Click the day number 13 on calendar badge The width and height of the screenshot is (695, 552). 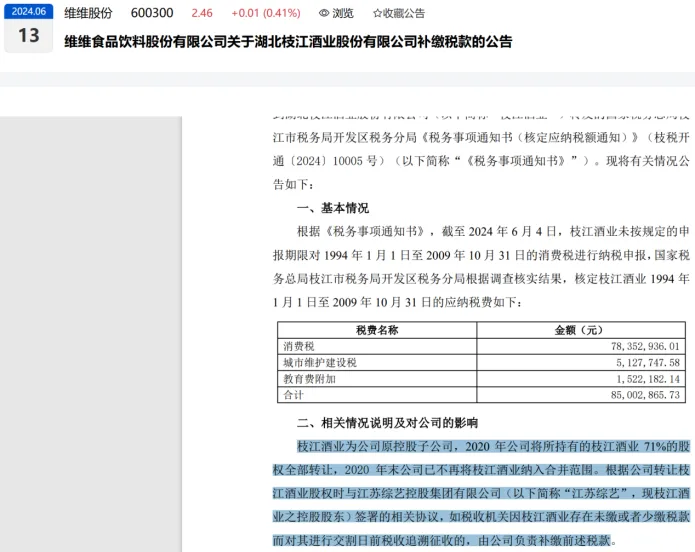(29, 35)
